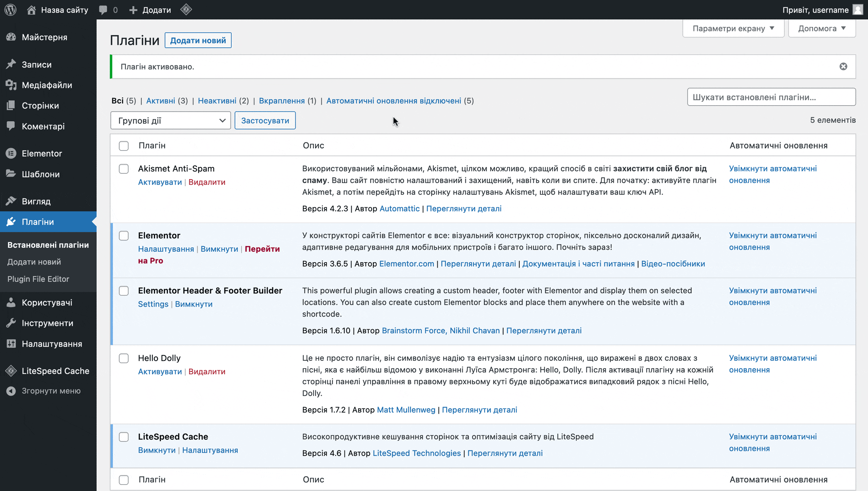Click the Плагін column header
This screenshot has height=491, width=868.
coord(152,145)
